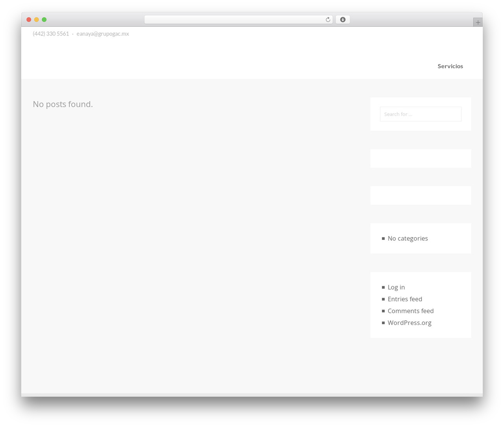Viewport: 504px width, 427px height.
Task: Open the Log in link
Action: click(x=396, y=287)
